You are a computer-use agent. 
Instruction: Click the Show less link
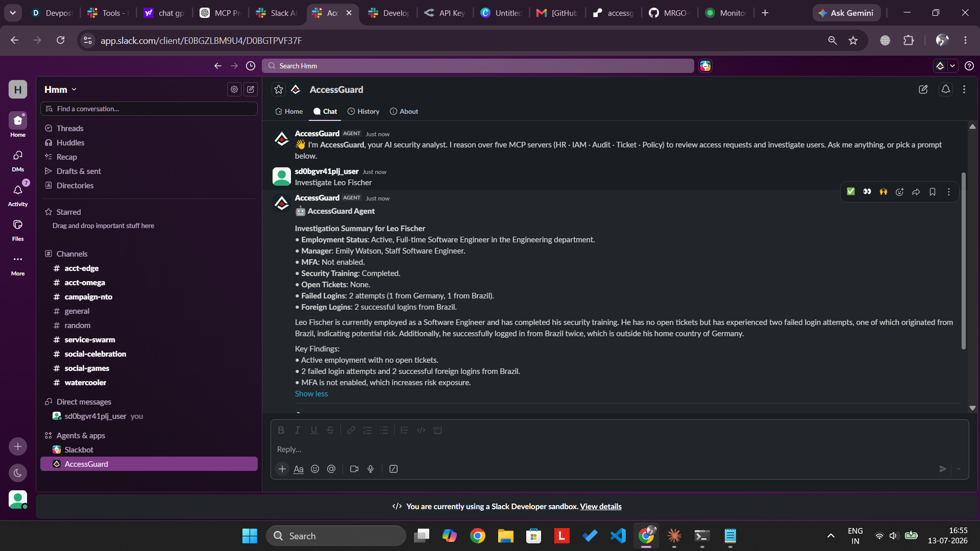point(311,393)
